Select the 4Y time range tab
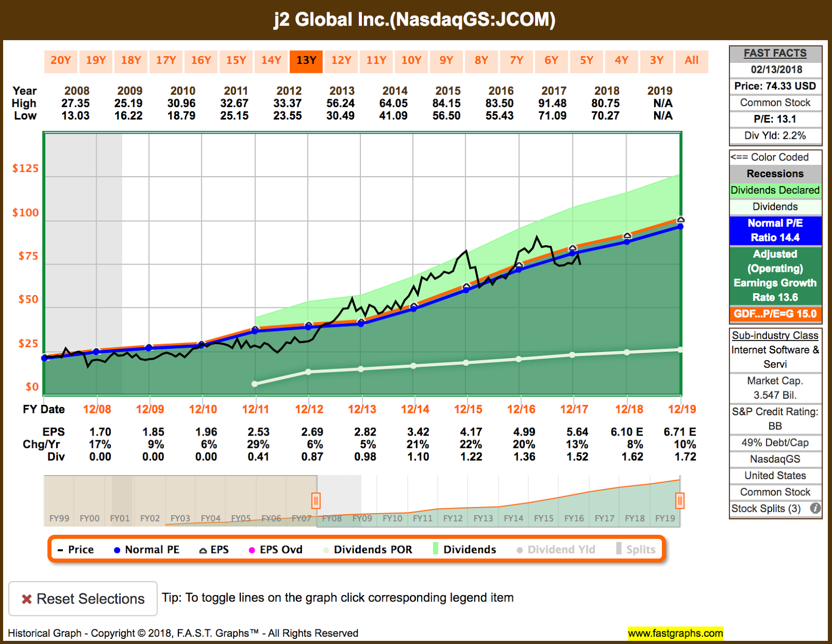832x644 pixels. [x=621, y=61]
